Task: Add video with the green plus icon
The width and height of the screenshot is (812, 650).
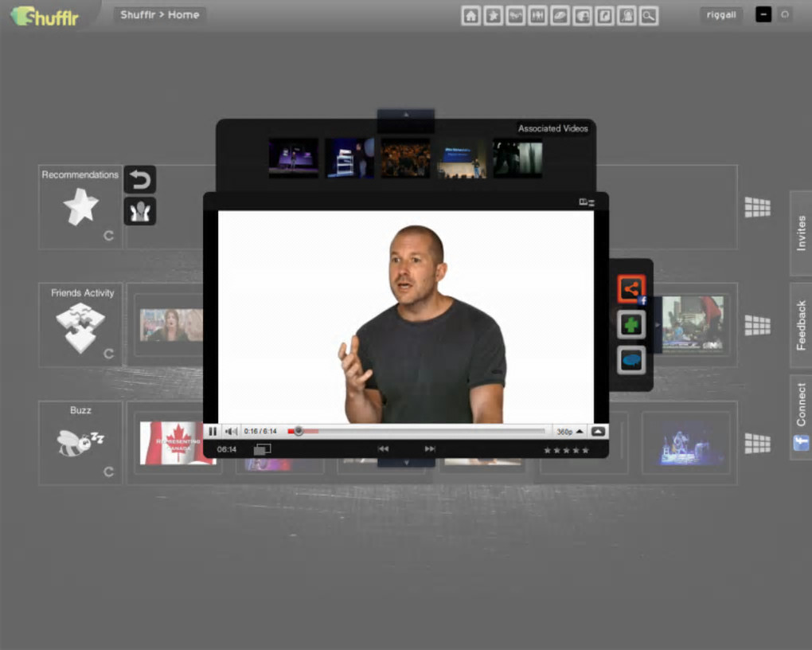Action: point(631,325)
